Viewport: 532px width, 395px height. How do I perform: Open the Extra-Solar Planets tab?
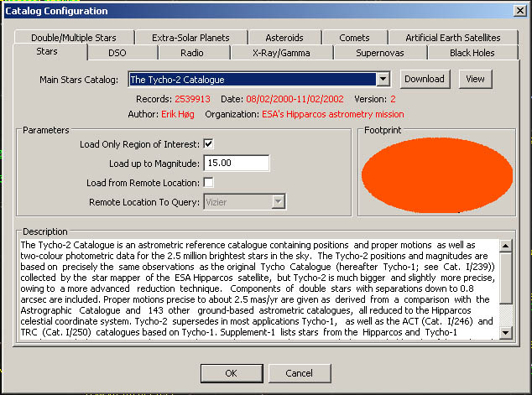190,38
